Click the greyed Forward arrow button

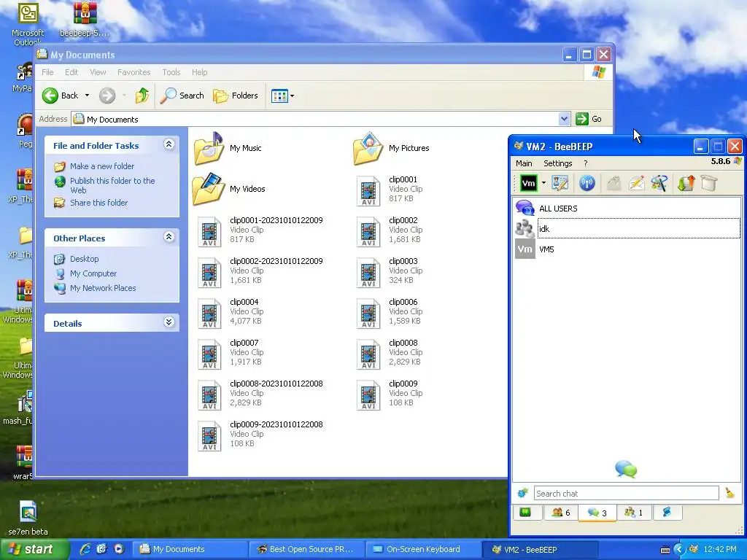click(107, 96)
